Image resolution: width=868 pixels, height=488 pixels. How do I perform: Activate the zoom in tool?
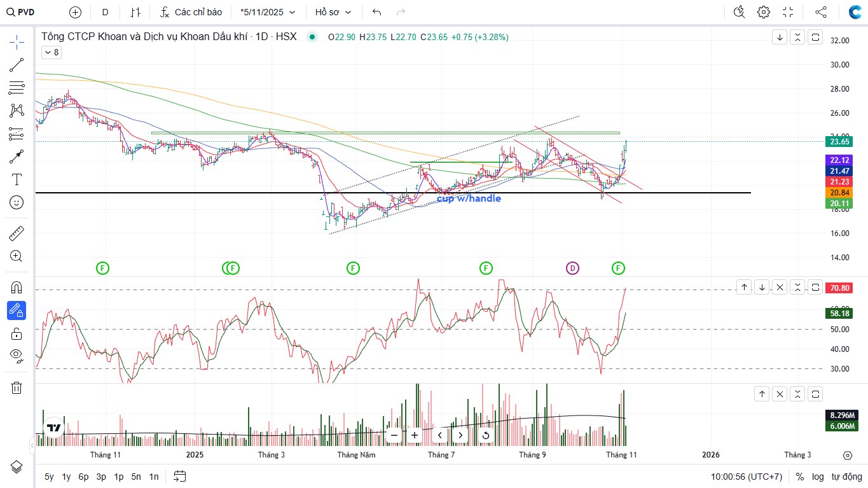[x=17, y=256]
